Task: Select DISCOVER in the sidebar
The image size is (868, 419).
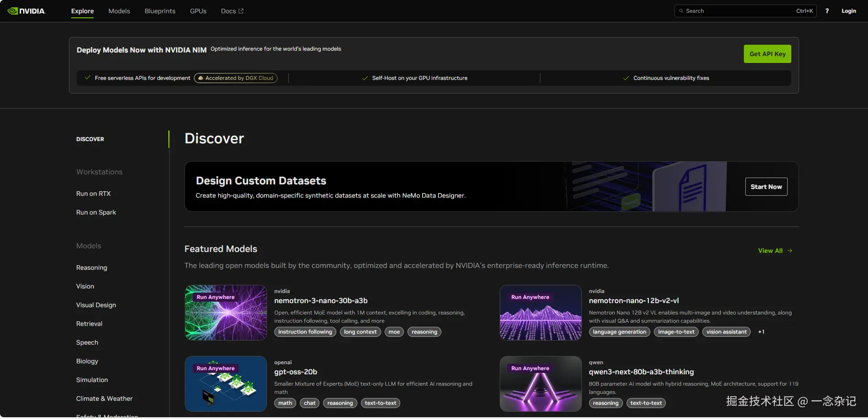Action: (90, 139)
